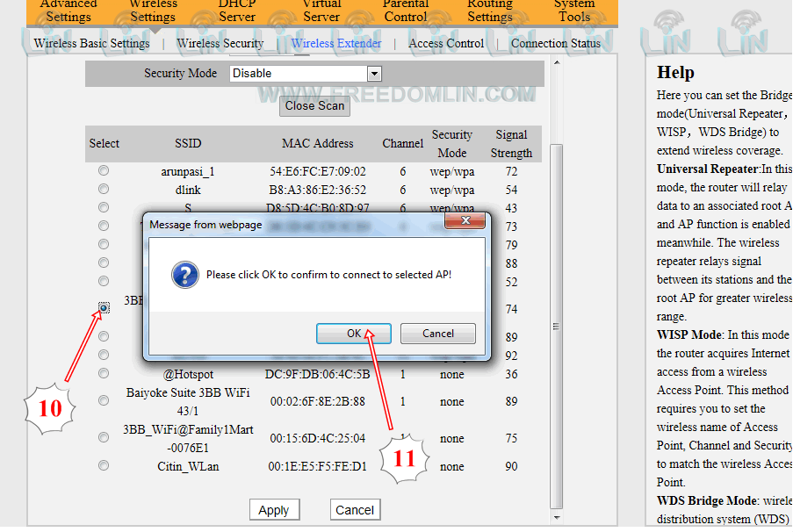The image size is (793, 532).
Task: Click MAC address DC:9F:DB:06:4C:5B
Action: coord(318,374)
